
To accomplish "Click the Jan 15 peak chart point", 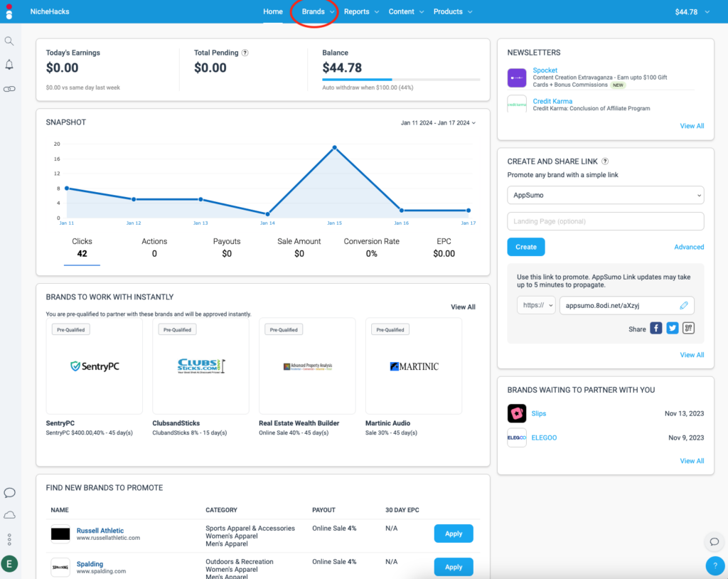I will coord(335,148).
